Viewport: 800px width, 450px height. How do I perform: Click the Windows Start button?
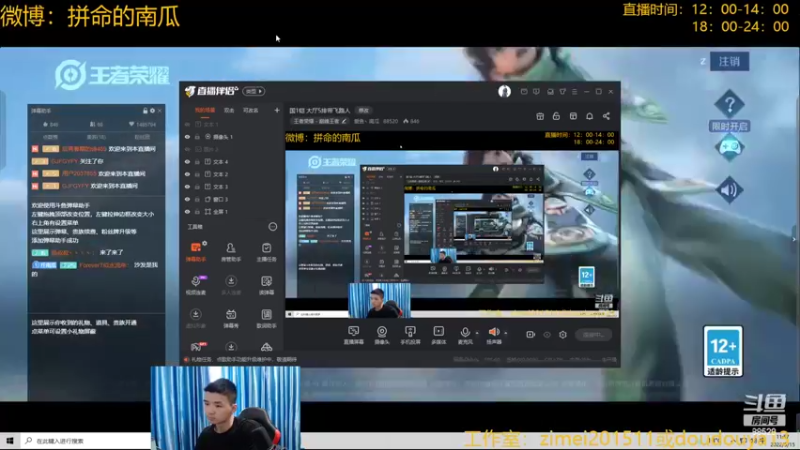[x=10, y=441]
